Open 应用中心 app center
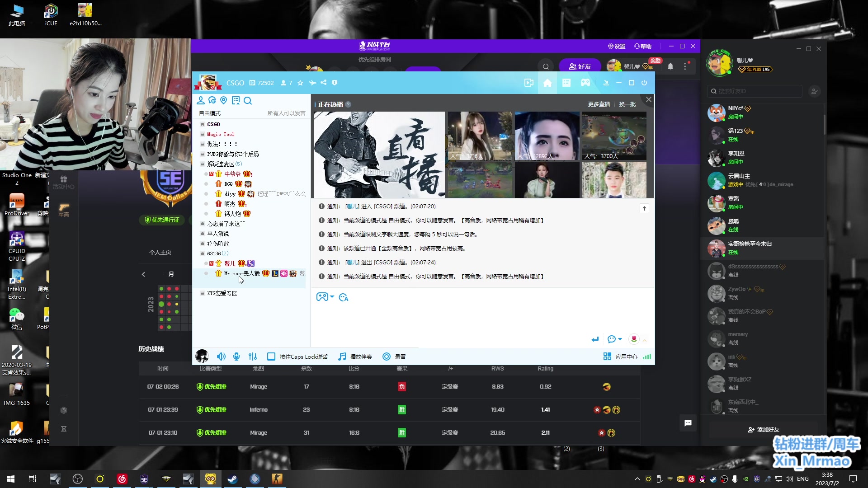 click(x=620, y=357)
